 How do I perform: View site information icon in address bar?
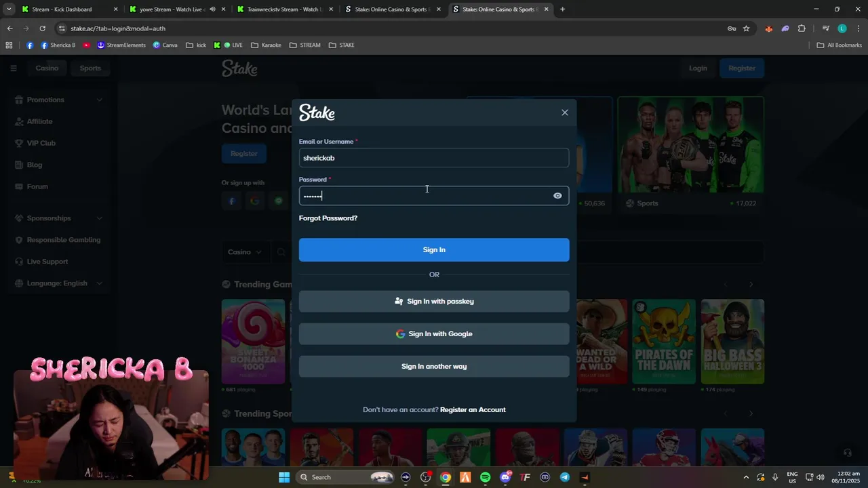pyautogui.click(x=62, y=28)
